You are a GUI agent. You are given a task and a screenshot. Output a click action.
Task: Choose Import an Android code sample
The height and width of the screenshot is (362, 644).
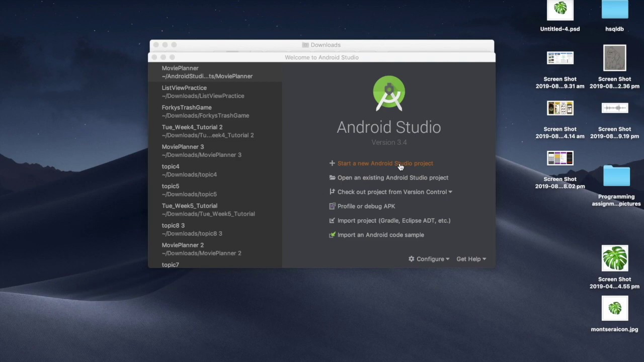pyautogui.click(x=381, y=235)
